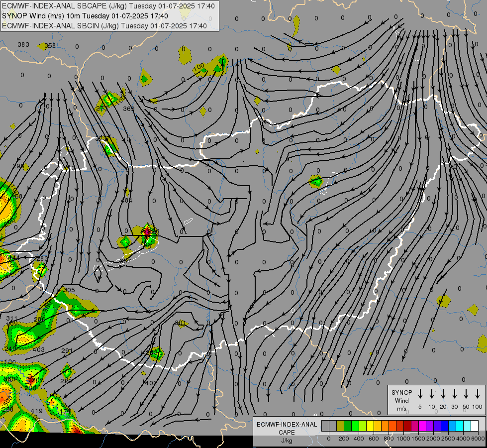Click the SBCAPE title line in header

pos(108,6)
